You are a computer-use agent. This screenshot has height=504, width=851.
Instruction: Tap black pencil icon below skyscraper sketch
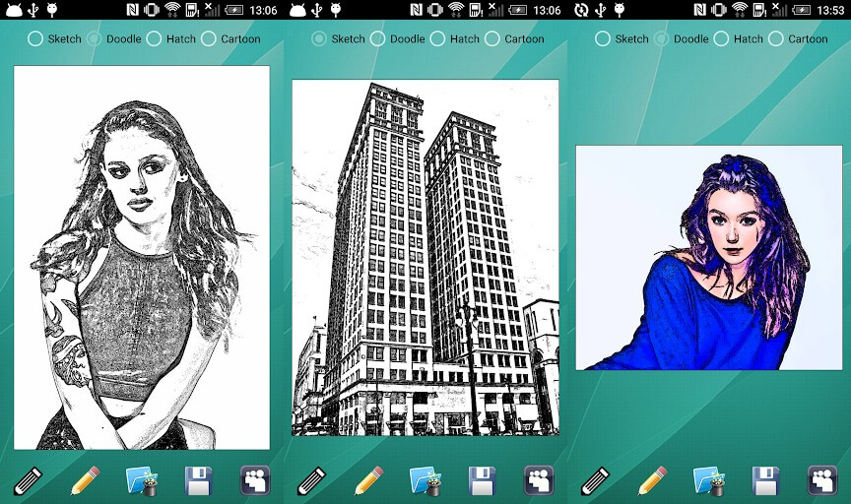point(312,480)
